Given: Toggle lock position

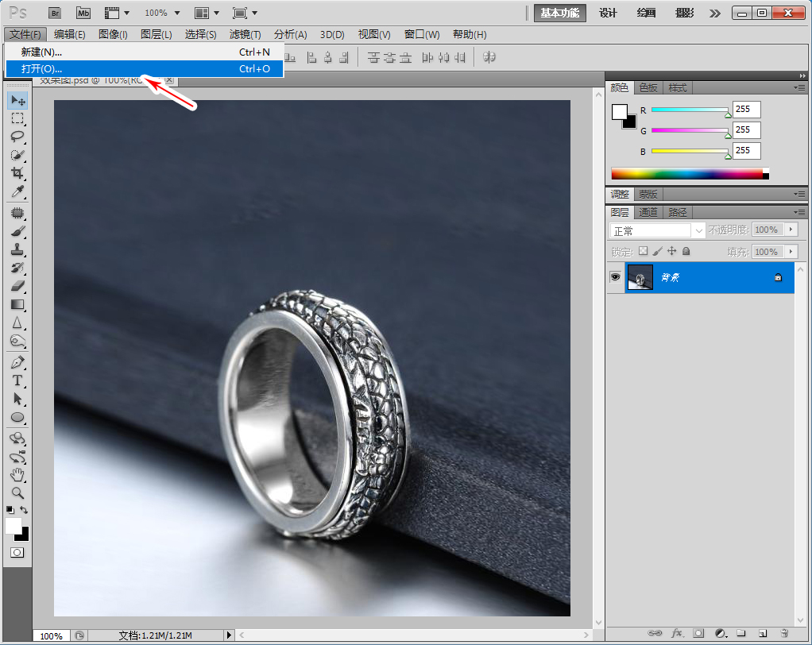Looking at the screenshot, I should click(x=671, y=251).
